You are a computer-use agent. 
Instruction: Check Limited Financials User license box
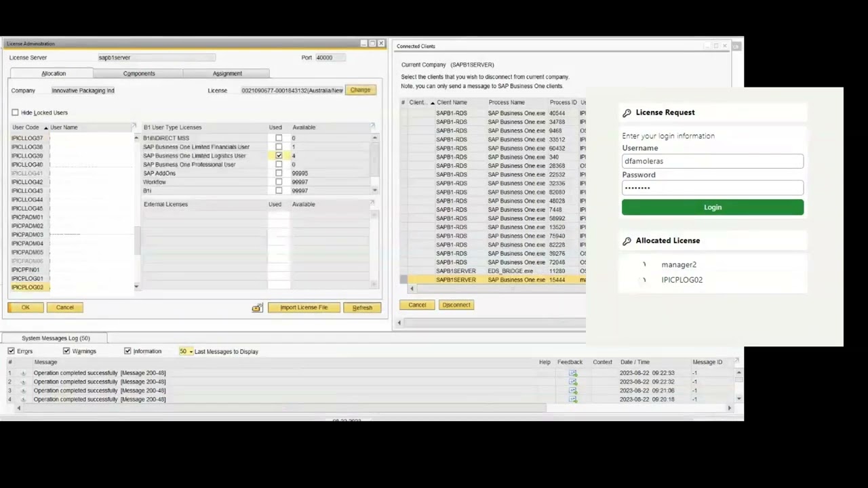(x=279, y=147)
